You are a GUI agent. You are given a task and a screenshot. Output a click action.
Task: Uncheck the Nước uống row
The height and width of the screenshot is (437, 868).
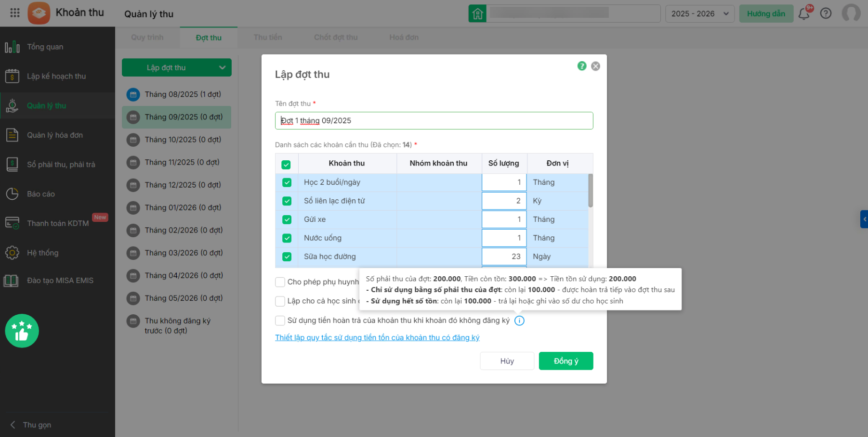point(287,238)
